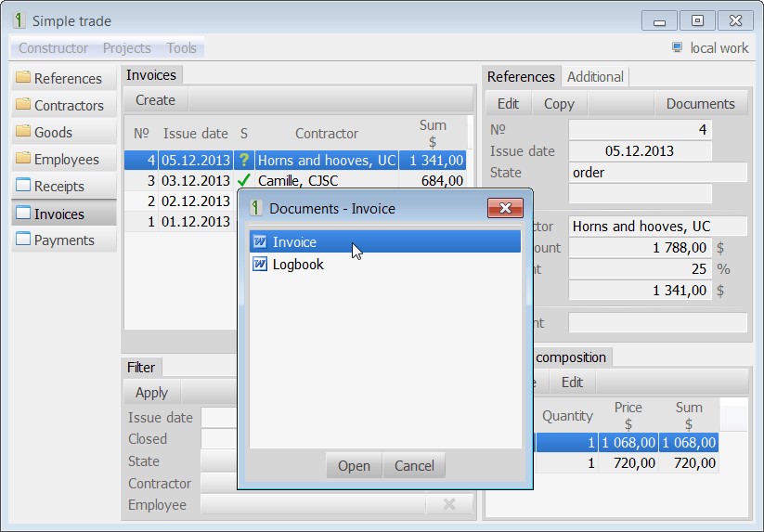The width and height of the screenshot is (764, 532).
Task: Click the Quantity column header
Action: pos(566,415)
